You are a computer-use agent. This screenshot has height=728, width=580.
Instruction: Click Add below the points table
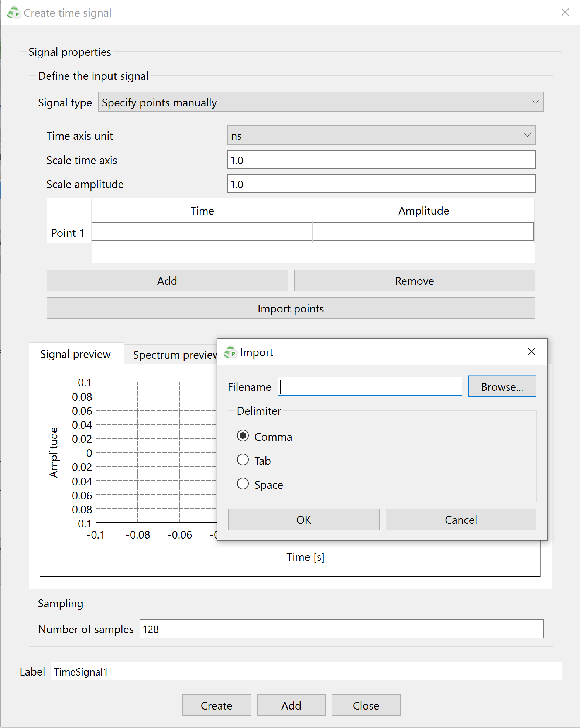(167, 280)
